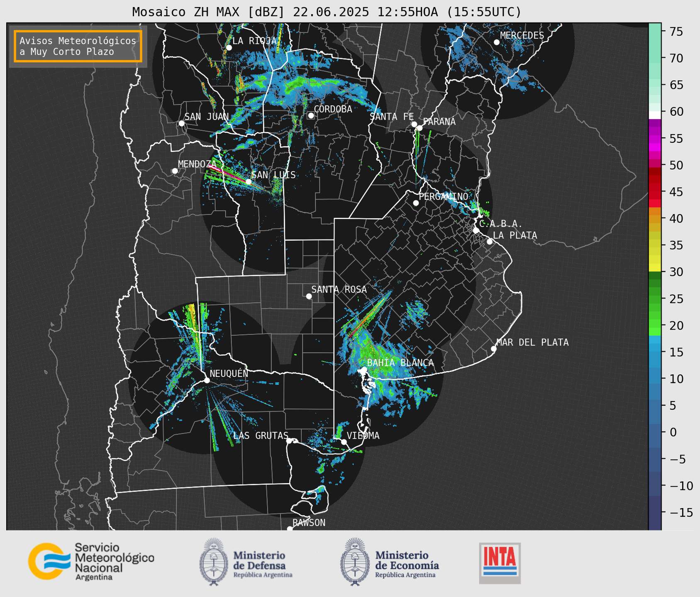
Task: Select the CORDOBA city marker dot
Action: (x=311, y=115)
